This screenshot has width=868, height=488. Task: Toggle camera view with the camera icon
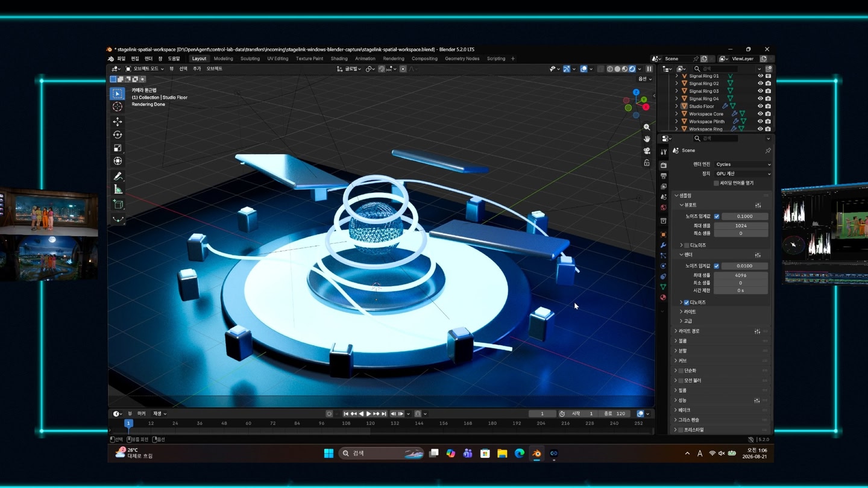[647, 151]
